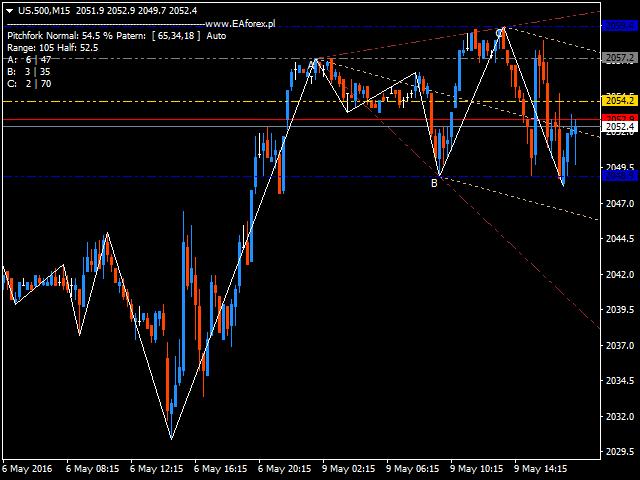Click the upper blue price tag near 2059
Viewport: 640px width, 480px height.
point(620,26)
